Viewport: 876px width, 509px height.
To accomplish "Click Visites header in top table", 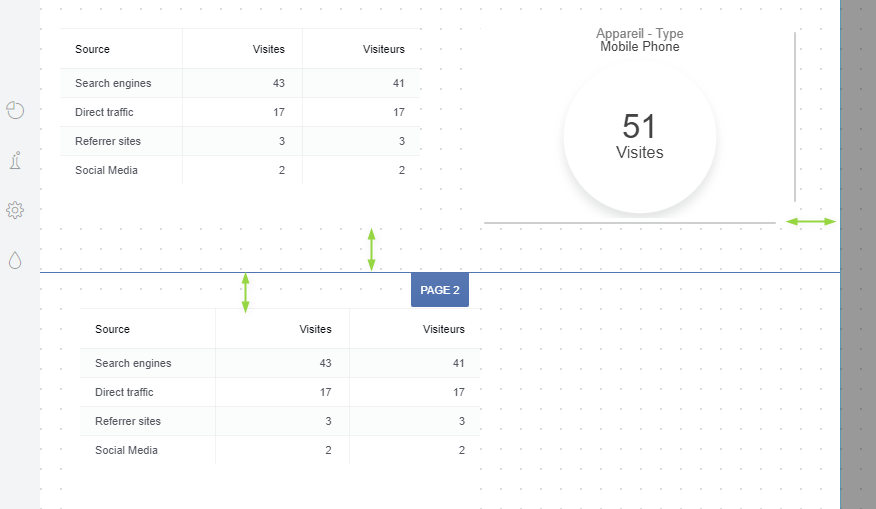I will tap(269, 49).
